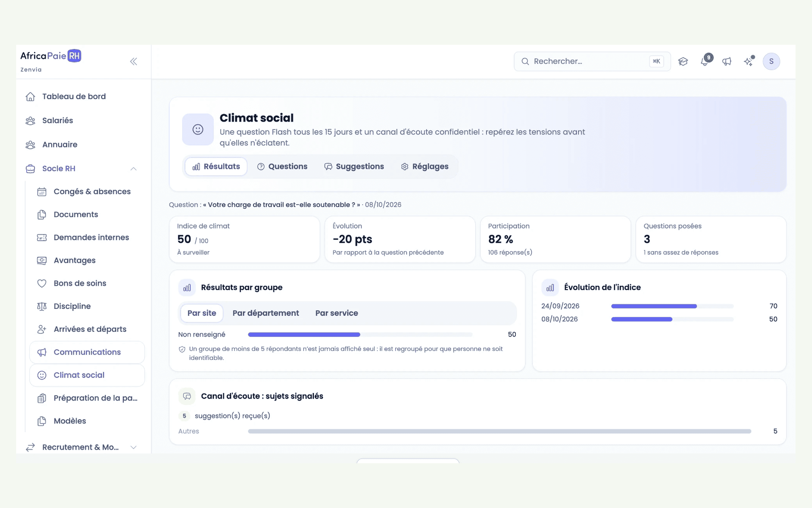This screenshot has height=508, width=812.
Task: Click the Non renseigné progress bar
Action: point(360,335)
